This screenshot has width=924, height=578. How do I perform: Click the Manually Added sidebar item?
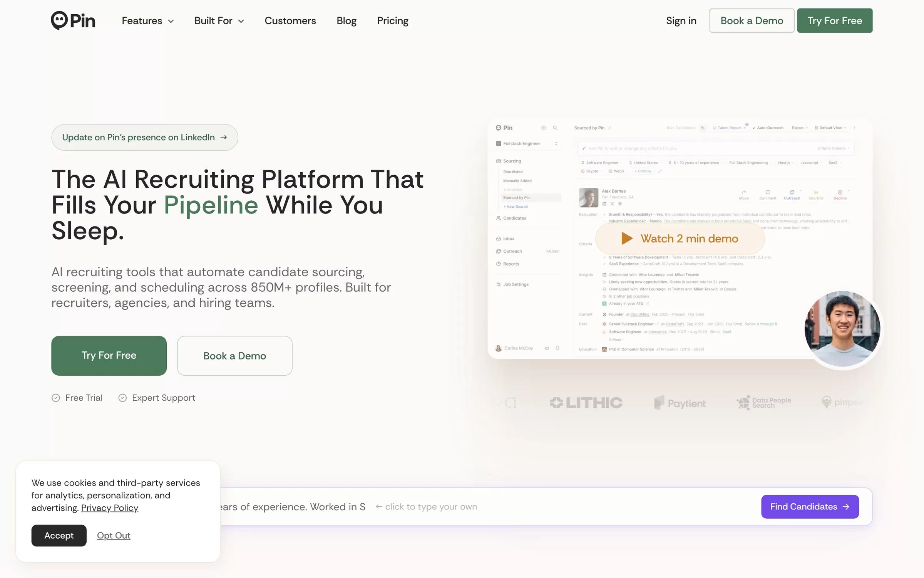517,181
